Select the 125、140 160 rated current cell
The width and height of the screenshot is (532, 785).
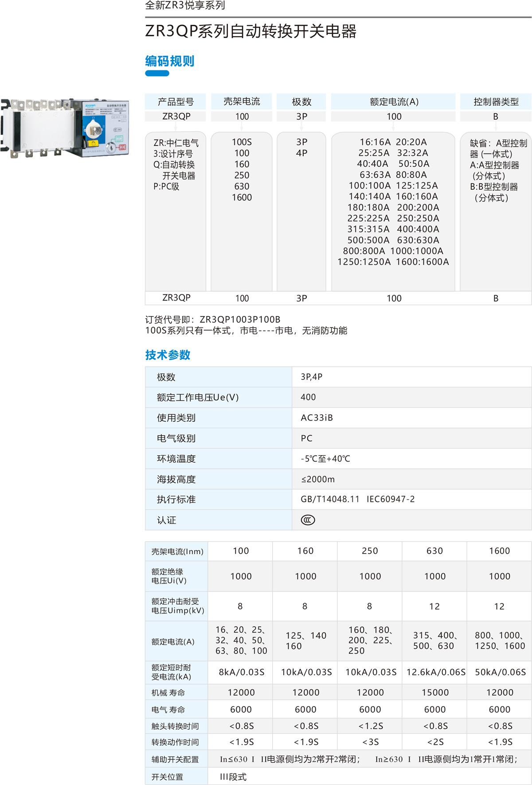pyautogui.click(x=306, y=641)
